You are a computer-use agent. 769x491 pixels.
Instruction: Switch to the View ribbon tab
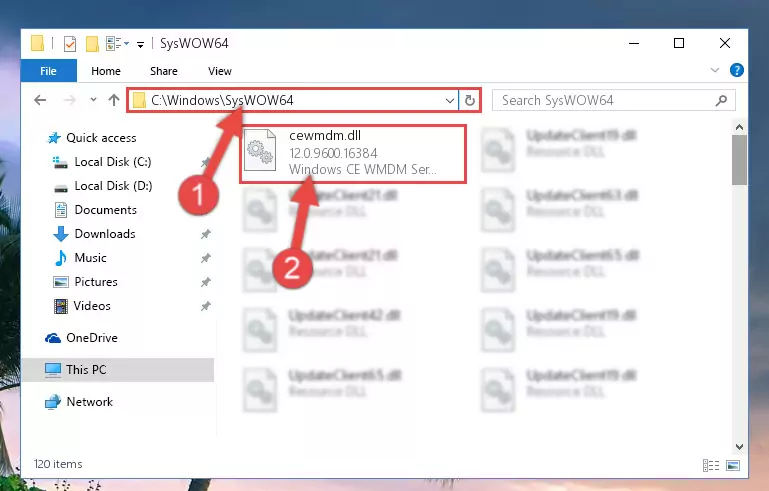220,71
